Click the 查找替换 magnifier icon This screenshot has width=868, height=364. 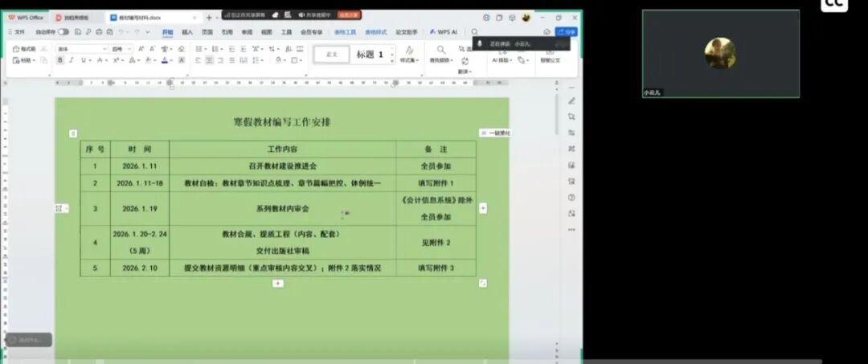(440, 50)
